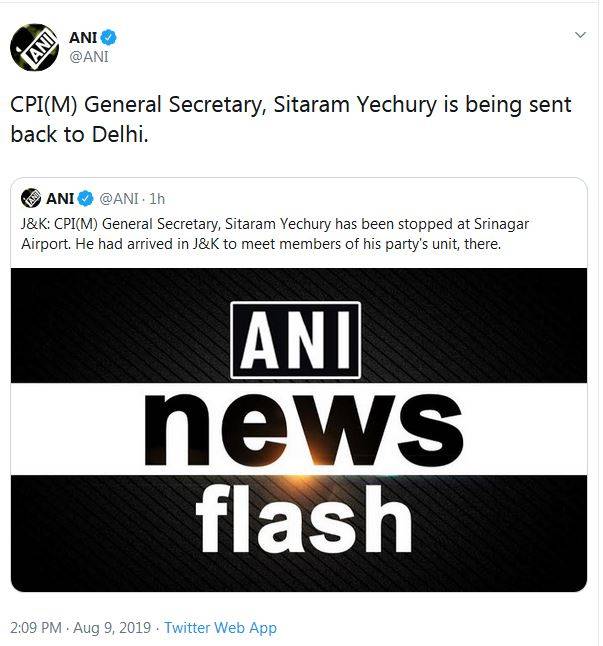Click the @ANI handle in quoted tweet
Image resolution: width=603 pixels, height=646 pixels.
pyautogui.click(x=120, y=197)
